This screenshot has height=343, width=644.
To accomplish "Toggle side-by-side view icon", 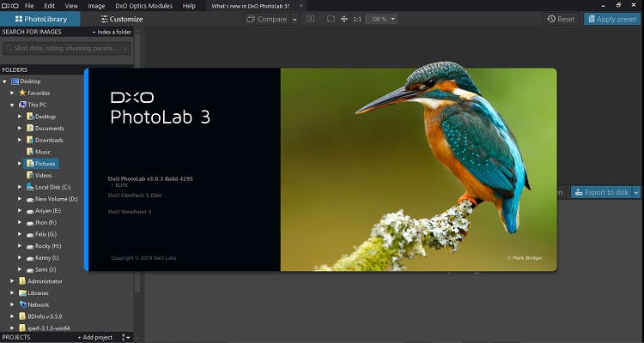I will (x=311, y=19).
